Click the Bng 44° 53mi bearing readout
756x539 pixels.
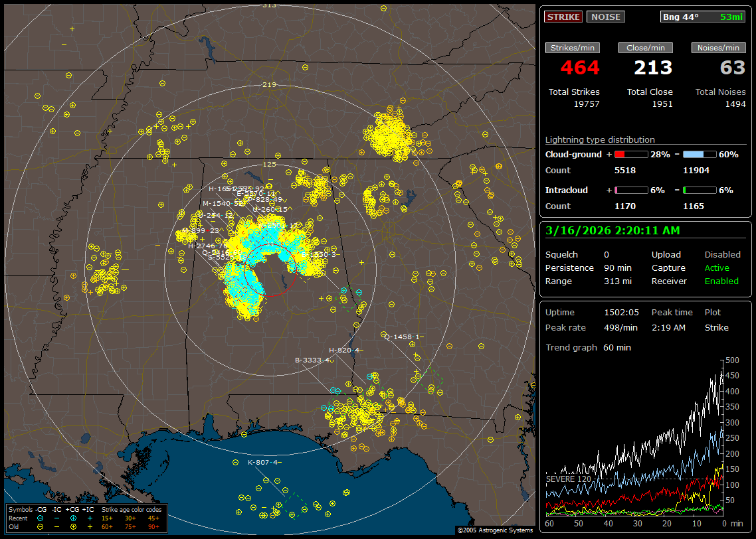click(703, 17)
